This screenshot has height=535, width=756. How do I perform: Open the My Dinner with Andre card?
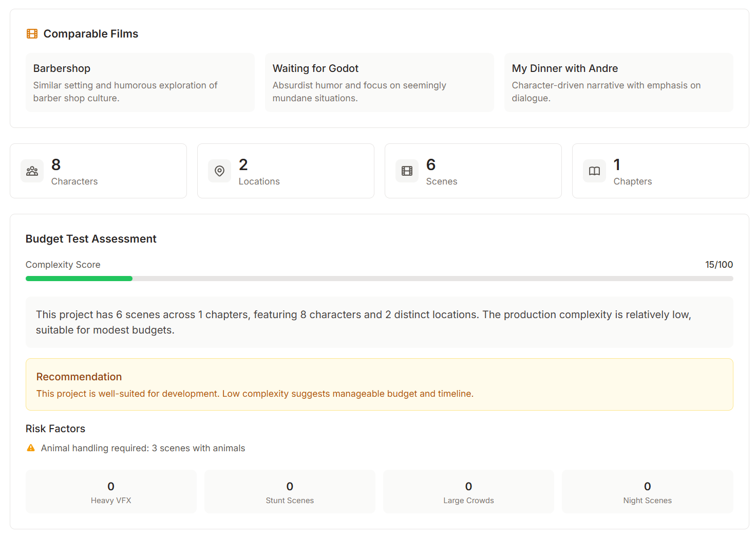618,82
